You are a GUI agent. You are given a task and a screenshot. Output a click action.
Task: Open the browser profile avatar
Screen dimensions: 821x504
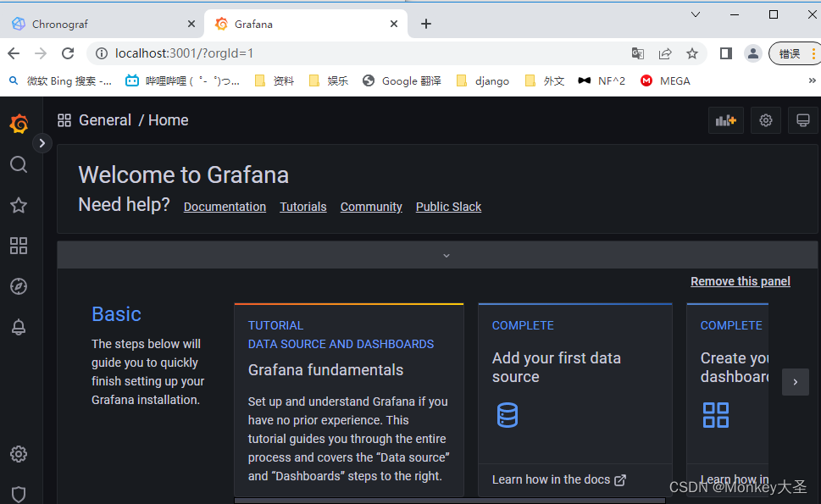753,53
